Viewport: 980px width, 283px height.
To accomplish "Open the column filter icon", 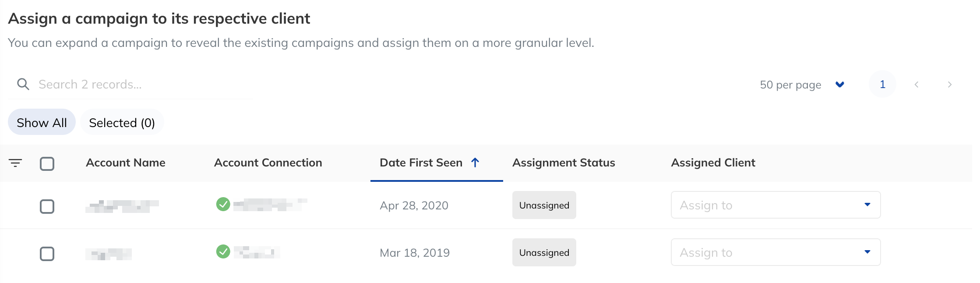I will 15,163.
